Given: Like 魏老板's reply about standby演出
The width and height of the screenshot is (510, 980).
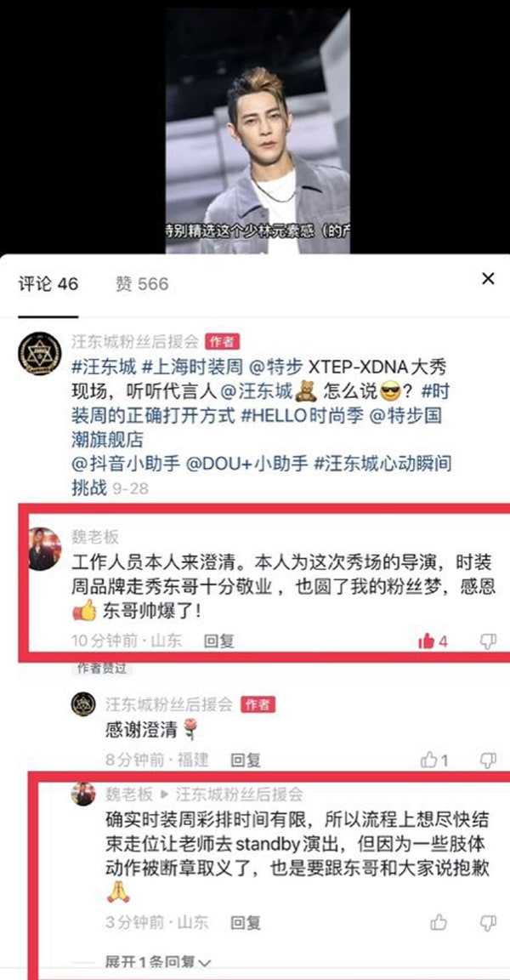Looking at the screenshot, I should [x=439, y=922].
